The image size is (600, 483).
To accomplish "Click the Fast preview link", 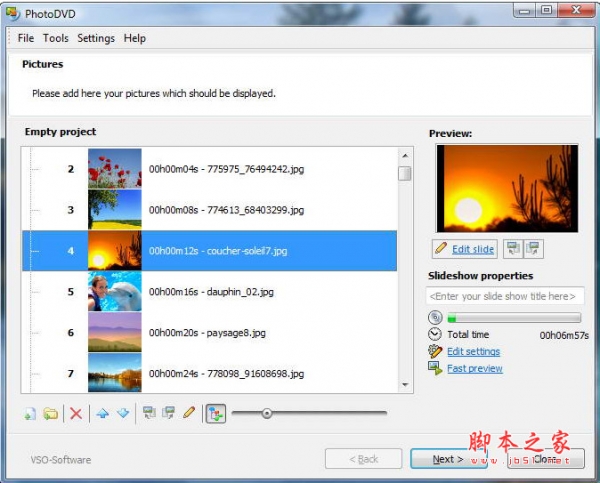I will pyautogui.click(x=475, y=369).
